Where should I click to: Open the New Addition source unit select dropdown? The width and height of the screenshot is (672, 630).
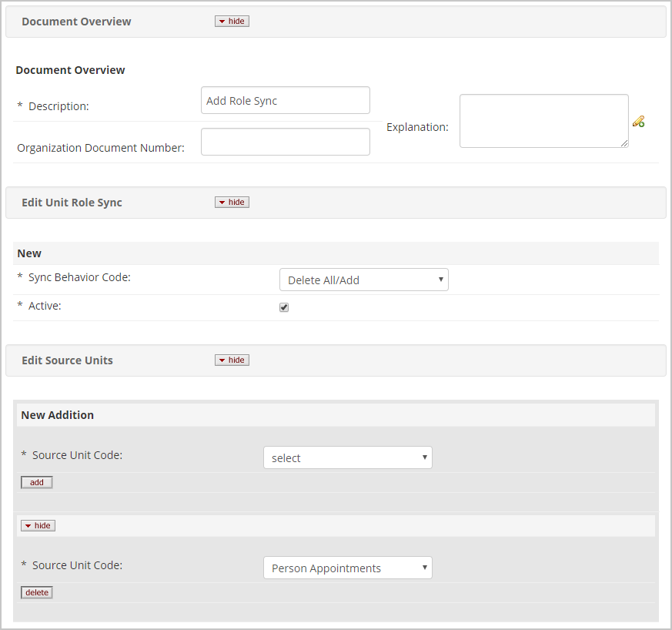pos(347,457)
